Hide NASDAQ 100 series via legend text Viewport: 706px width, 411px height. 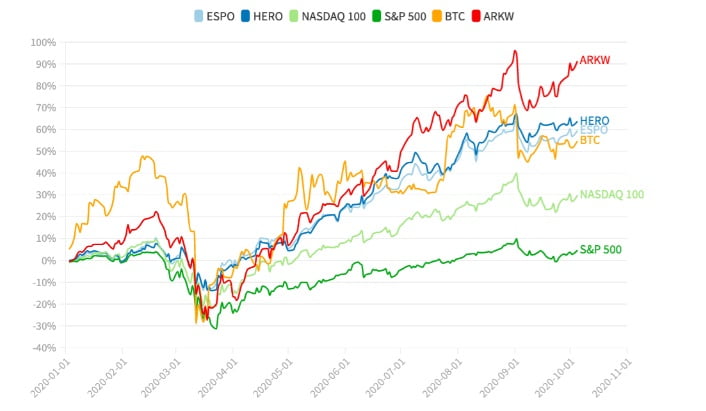[332, 16]
